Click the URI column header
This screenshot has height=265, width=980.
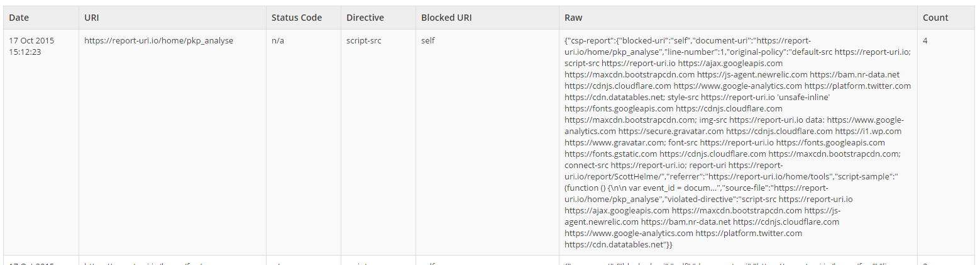pos(91,18)
